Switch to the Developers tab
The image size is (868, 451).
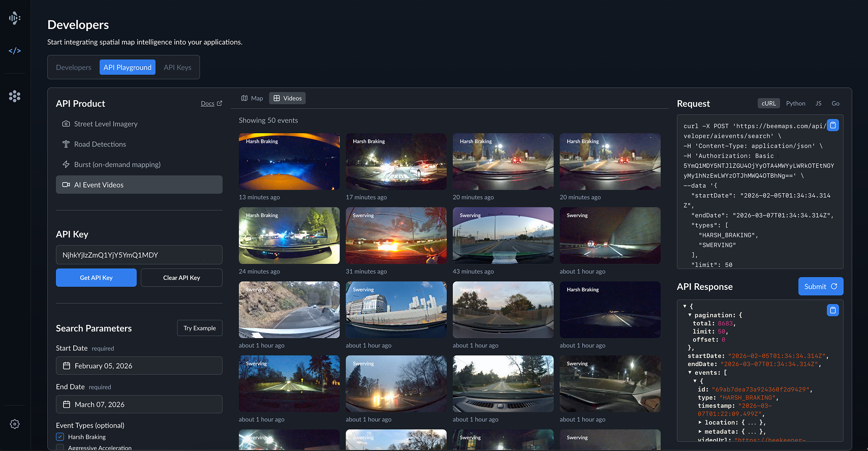tap(74, 67)
